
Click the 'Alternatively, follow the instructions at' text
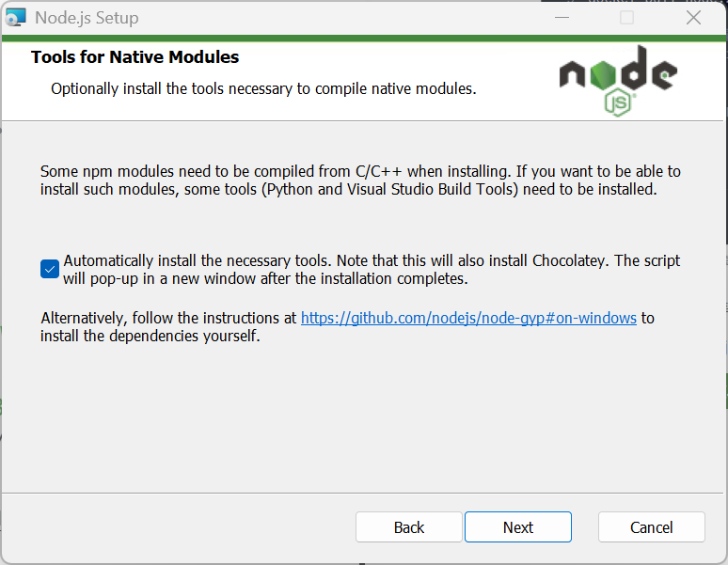click(168, 318)
